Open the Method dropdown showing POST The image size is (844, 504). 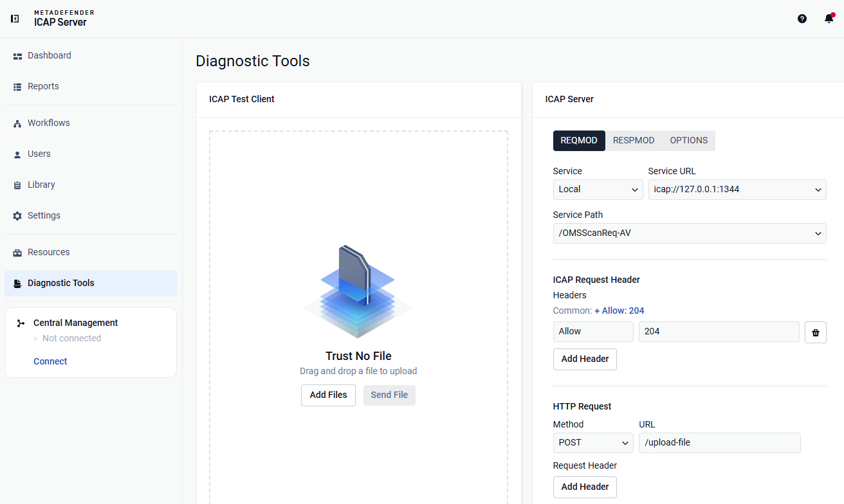pos(593,443)
